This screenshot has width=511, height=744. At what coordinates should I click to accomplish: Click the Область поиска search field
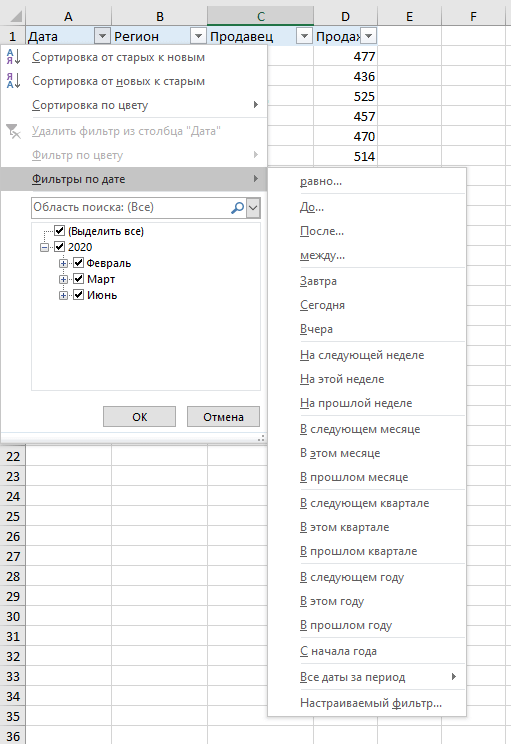click(x=131, y=207)
